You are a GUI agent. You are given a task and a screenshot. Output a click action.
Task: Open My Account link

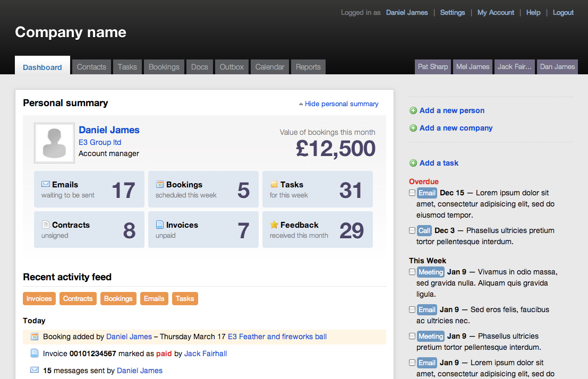click(x=496, y=12)
